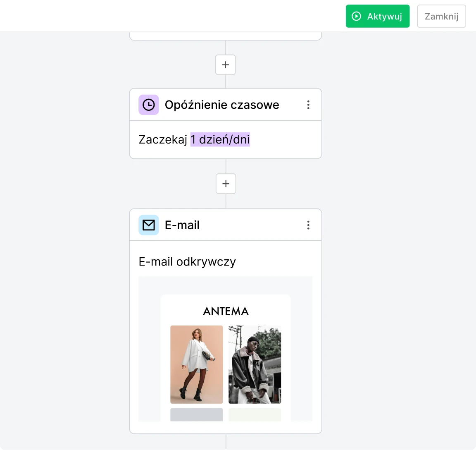Click the woman in white outfit photo
476x450 pixels.
click(196, 364)
